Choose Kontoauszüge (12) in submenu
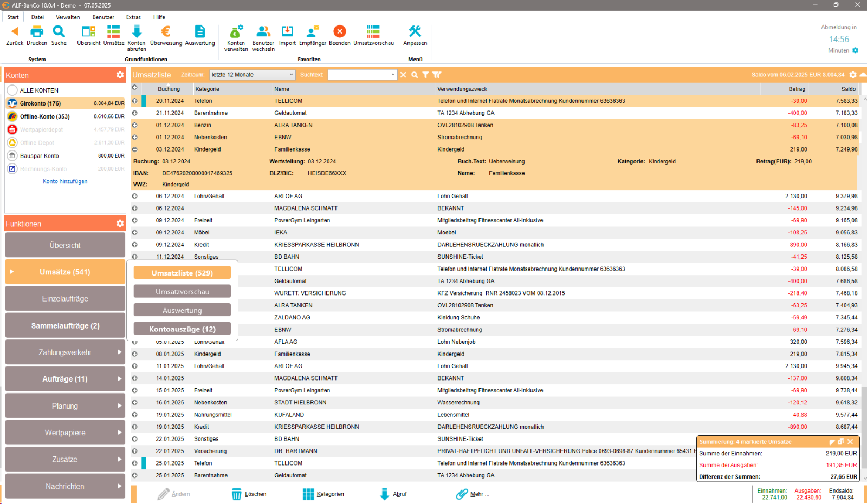 tap(182, 329)
